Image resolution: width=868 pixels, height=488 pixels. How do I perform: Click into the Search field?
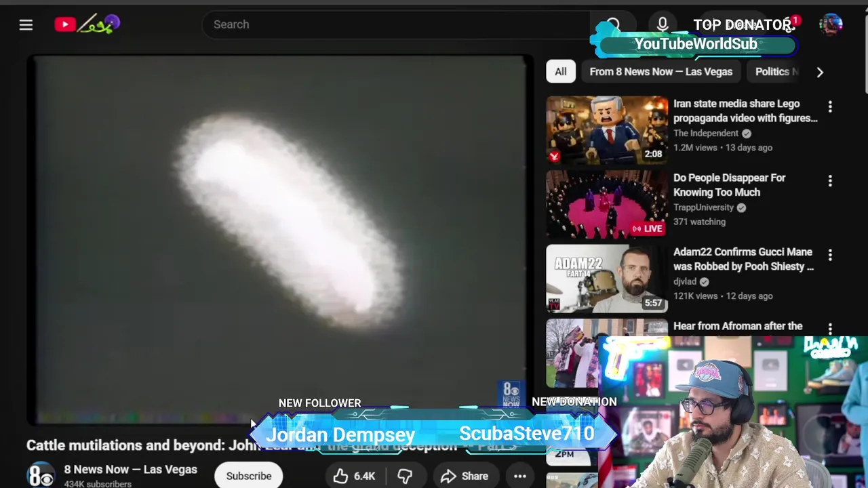point(397,24)
